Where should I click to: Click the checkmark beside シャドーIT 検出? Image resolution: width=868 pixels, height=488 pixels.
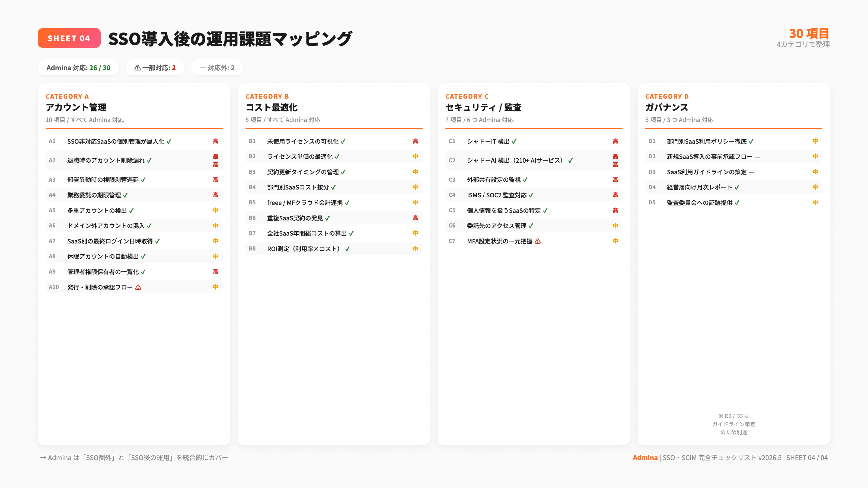point(514,142)
